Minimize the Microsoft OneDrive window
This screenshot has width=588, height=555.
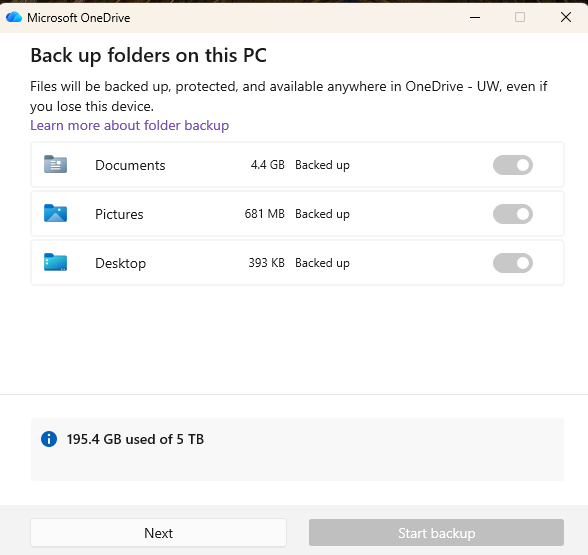pos(475,17)
